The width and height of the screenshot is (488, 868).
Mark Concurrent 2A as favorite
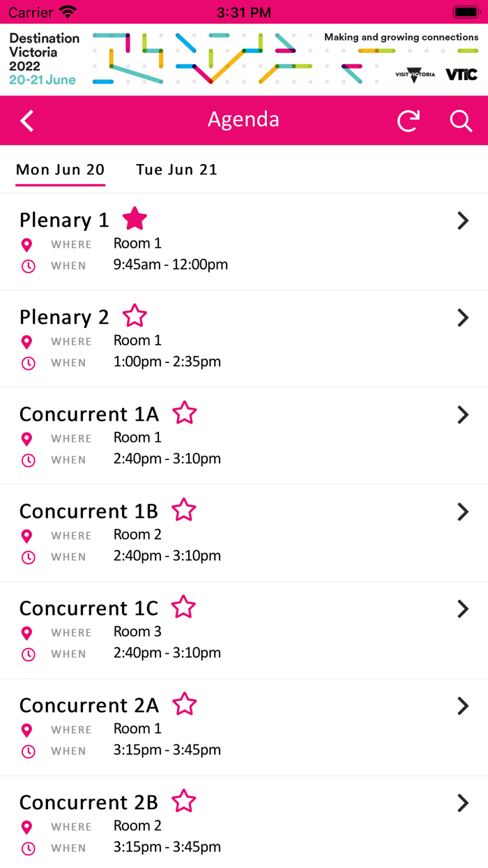coord(185,704)
